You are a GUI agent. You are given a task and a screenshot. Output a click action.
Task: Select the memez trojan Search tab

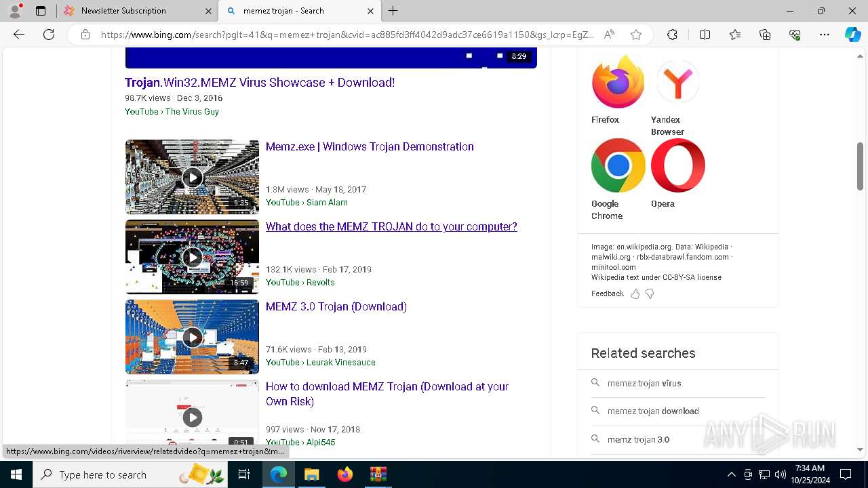300,11
